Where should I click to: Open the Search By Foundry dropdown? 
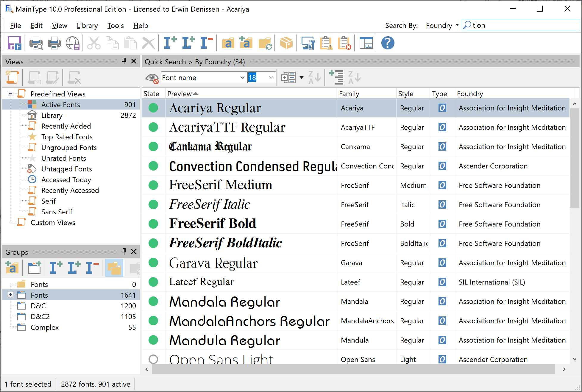(442, 26)
